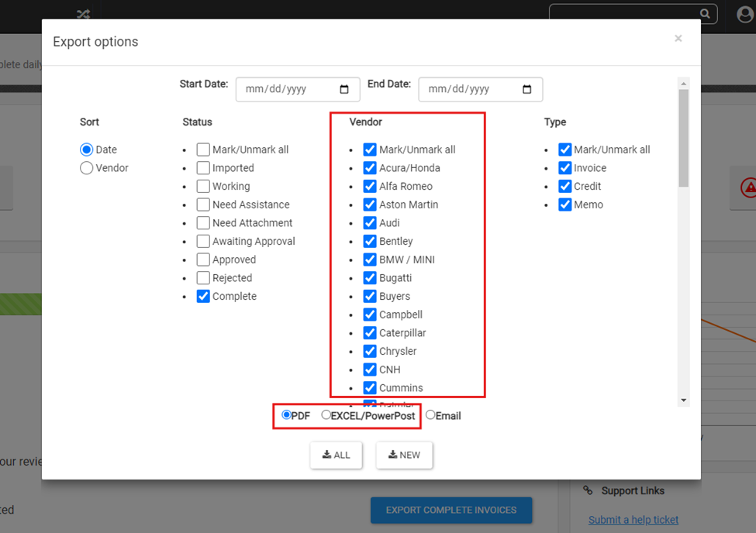The height and width of the screenshot is (533, 756).
Task: Select the Vendor sort radio button
Action: click(86, 167)
